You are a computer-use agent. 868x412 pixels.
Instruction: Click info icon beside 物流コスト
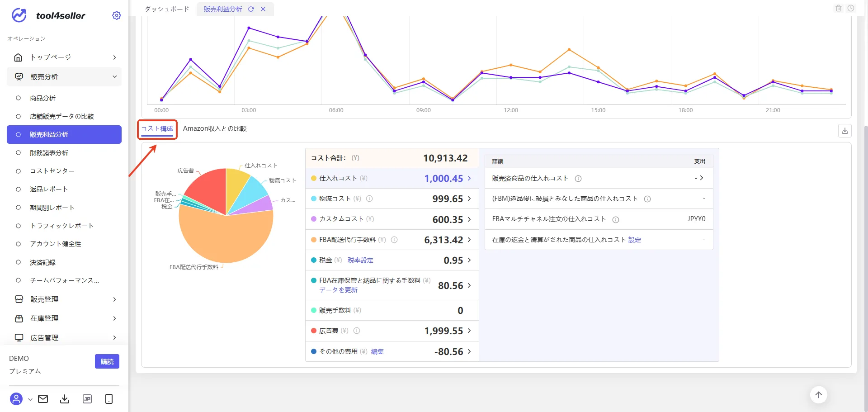[369, 199]
